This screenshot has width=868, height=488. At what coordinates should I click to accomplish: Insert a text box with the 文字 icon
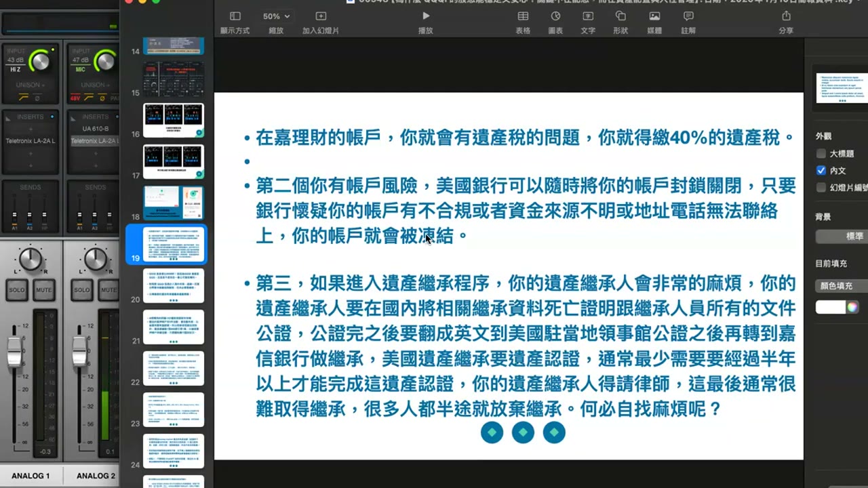point(588,16)
